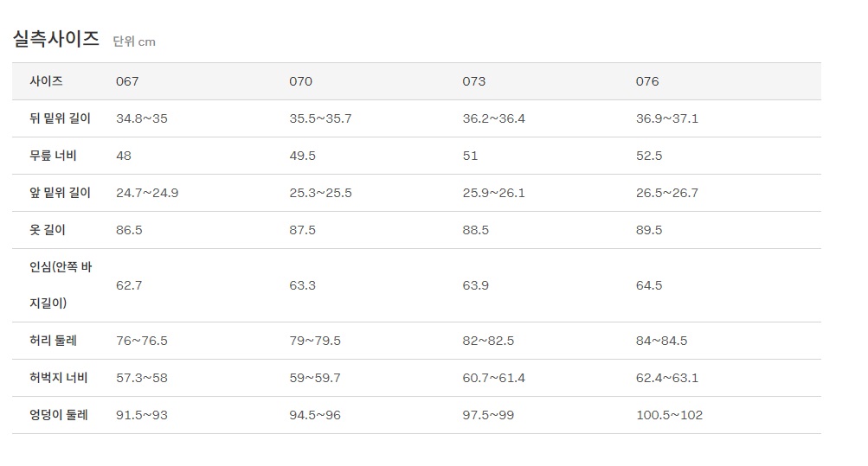Image resolution: width=868 pixels, height=466 pixels.
Task: Click the 허벅지 너비 row label
Action: [x=58, y=378]
